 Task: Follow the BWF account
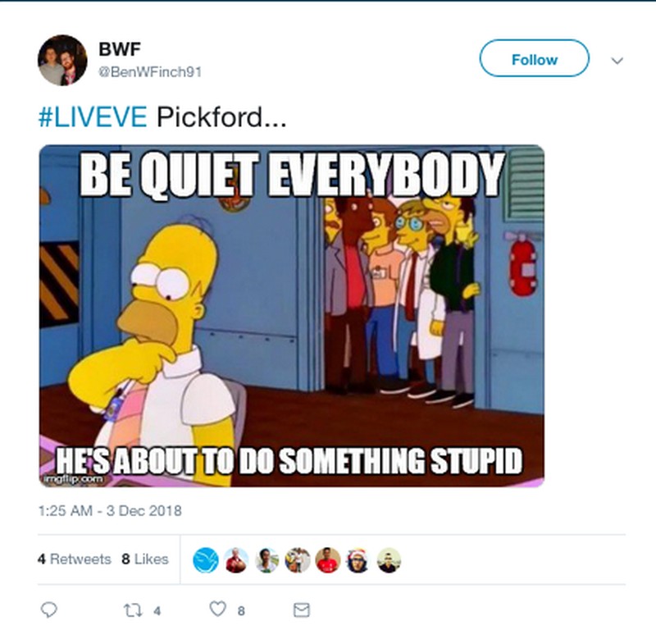[535, 58]
